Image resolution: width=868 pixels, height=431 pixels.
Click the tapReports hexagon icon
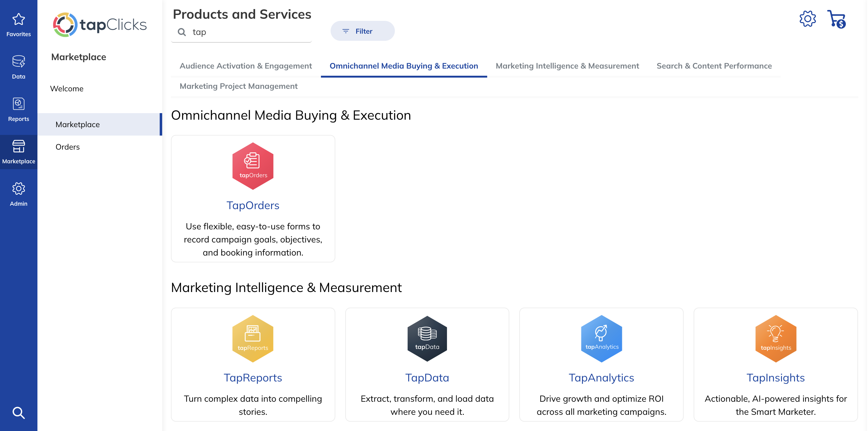(253, 338)
